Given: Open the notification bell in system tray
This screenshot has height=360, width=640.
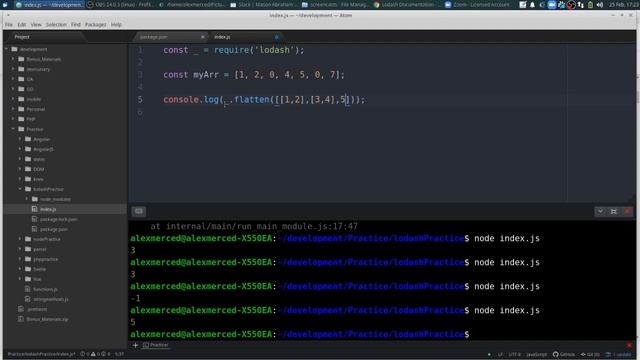Looking at the screenshot, I should click(x=532, y=5).
